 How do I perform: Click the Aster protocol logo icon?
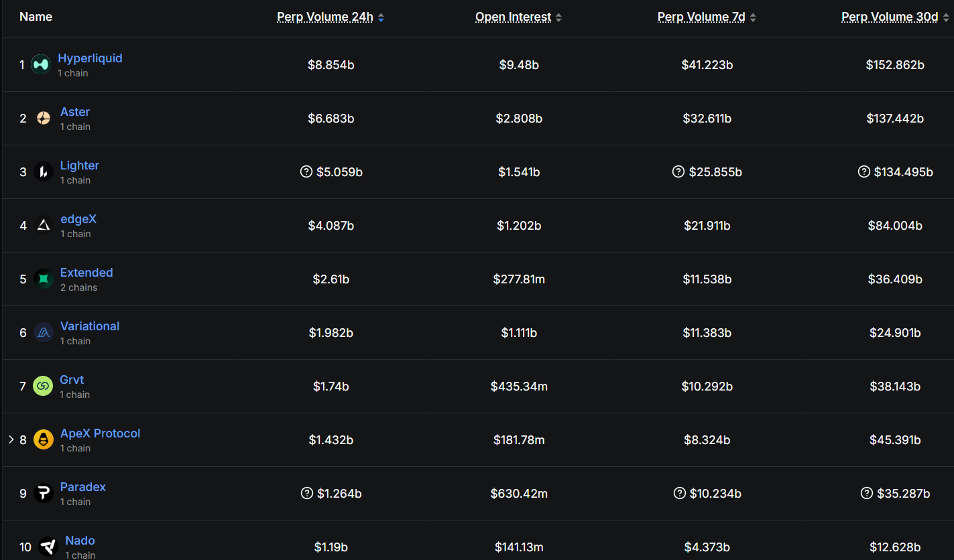pyautogui.click(x=44, y=119)
